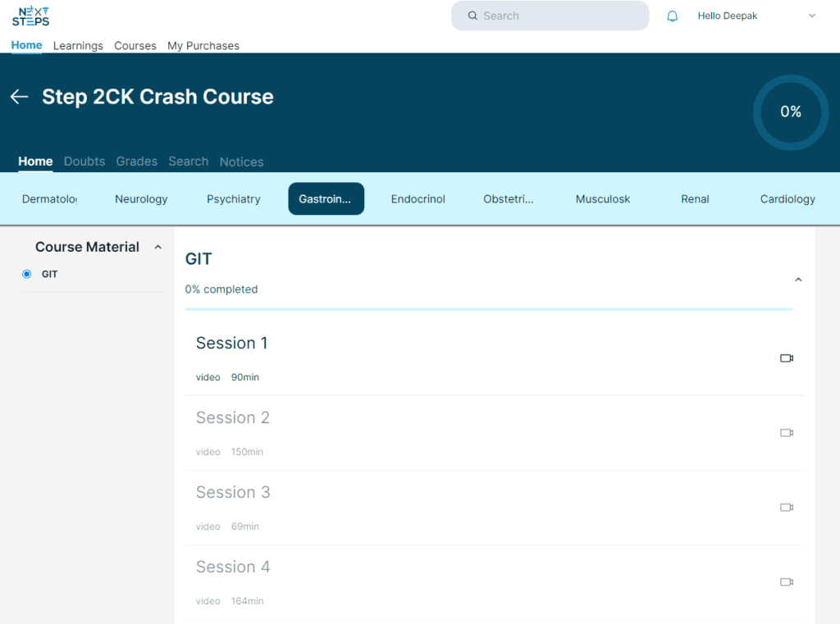The width and height of the screenshot is (840, 624).
Task: Click the video icon for Session 2
Action: [x=786, y=433]
